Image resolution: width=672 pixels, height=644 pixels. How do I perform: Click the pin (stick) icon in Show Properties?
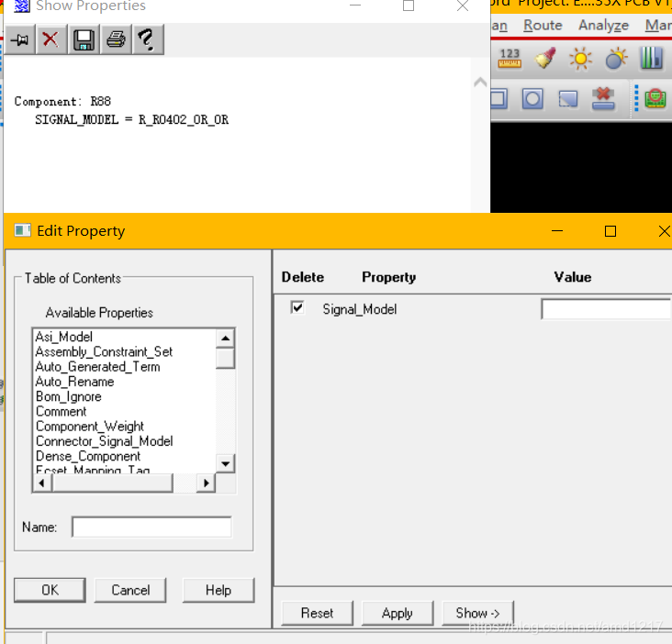(20, 39)
